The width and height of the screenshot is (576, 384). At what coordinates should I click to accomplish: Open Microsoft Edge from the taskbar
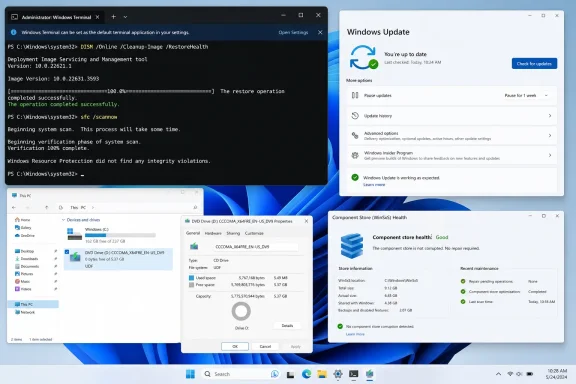tap(306, 374)
